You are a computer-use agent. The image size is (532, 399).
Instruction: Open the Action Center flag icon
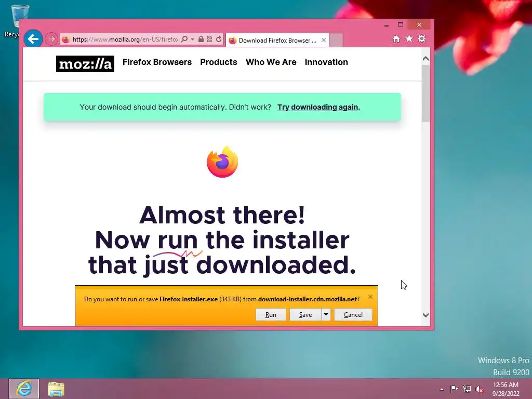[x=454, y=389]
